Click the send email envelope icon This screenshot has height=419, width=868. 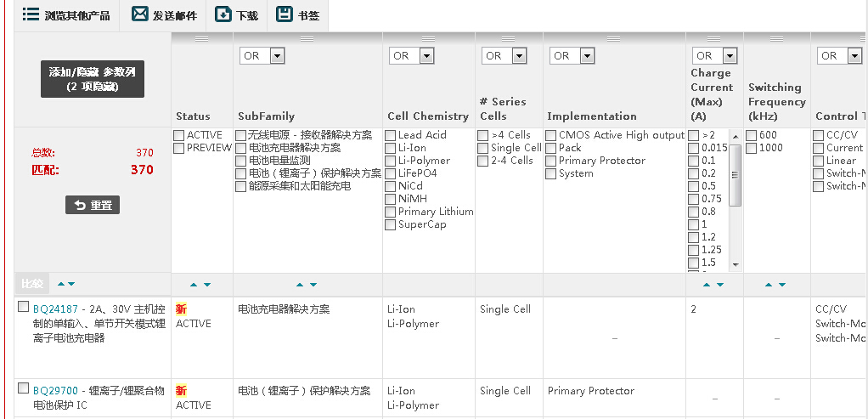[140, 14]
